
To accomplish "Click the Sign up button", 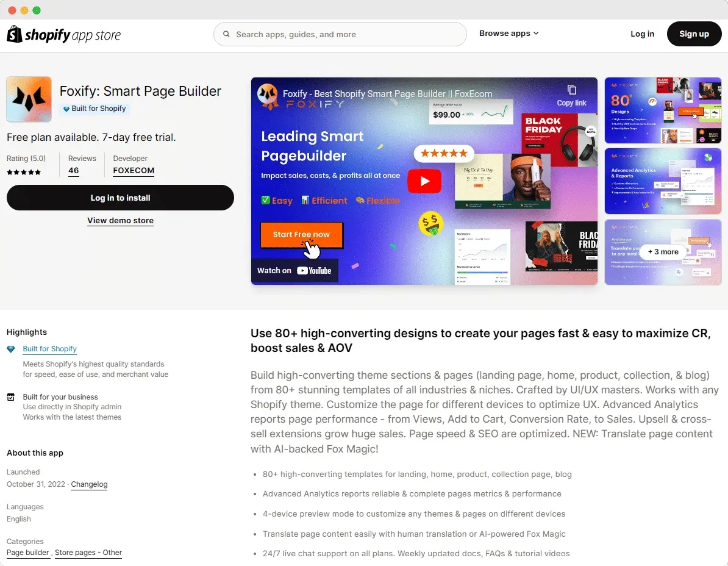I will [694, 34].
